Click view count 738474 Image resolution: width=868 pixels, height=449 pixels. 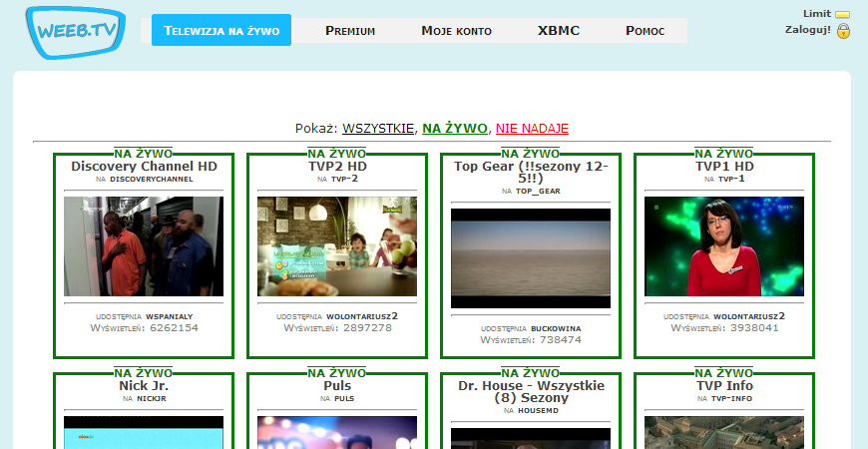pyautogui.click(x=561, y=340)
